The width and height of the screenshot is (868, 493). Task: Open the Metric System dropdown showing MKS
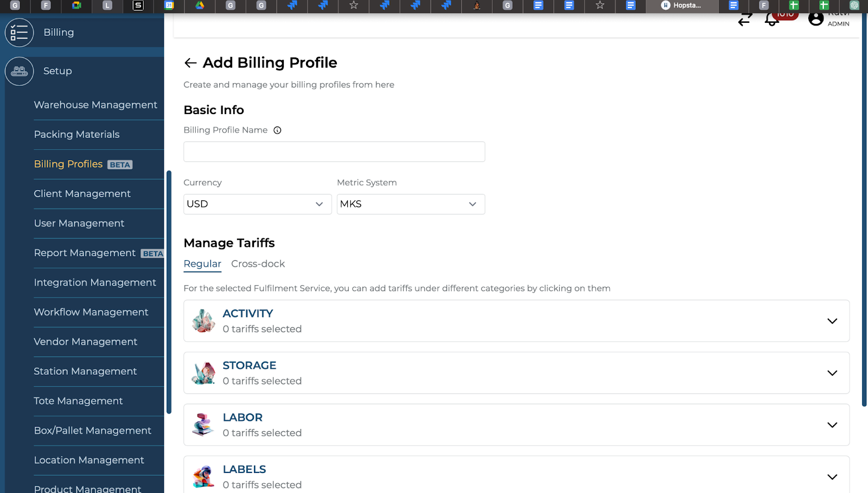pos(411,204)
